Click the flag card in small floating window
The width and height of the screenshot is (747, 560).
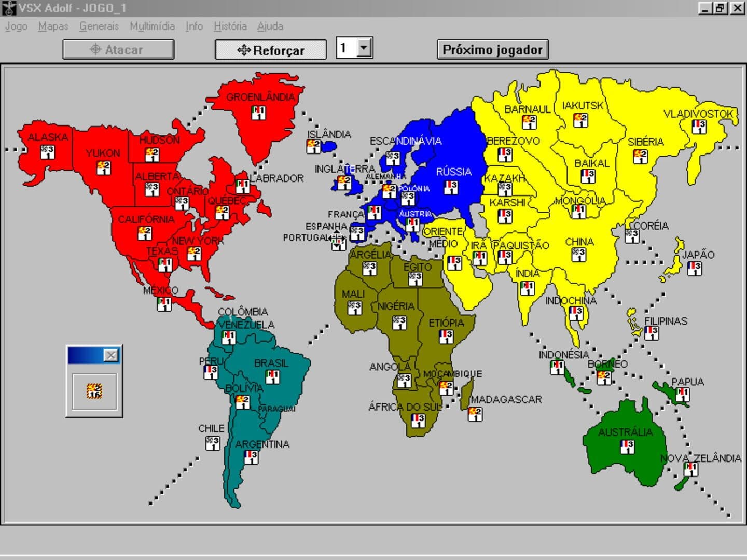pyautogui.click(x=94, y=391)
